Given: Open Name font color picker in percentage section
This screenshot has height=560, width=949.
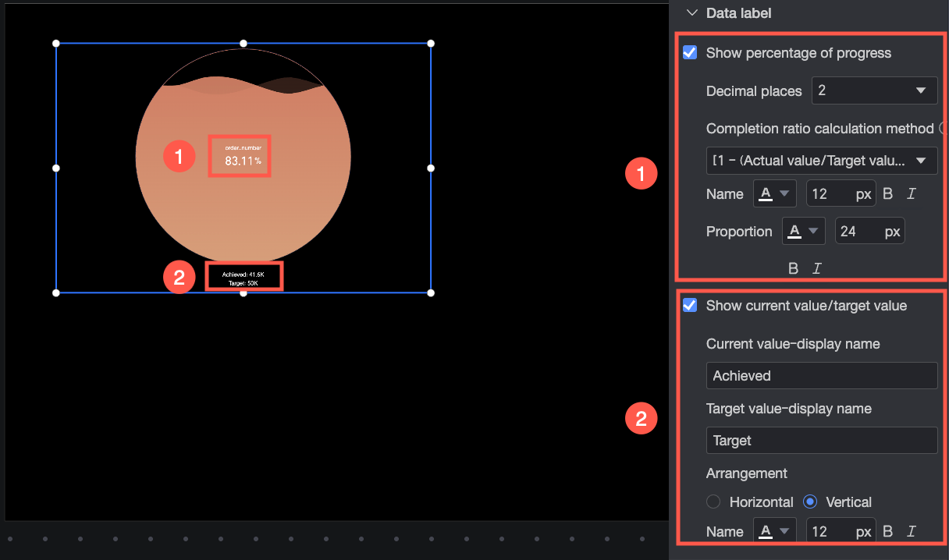Looking at the screenshot, I should pos(774,194).
